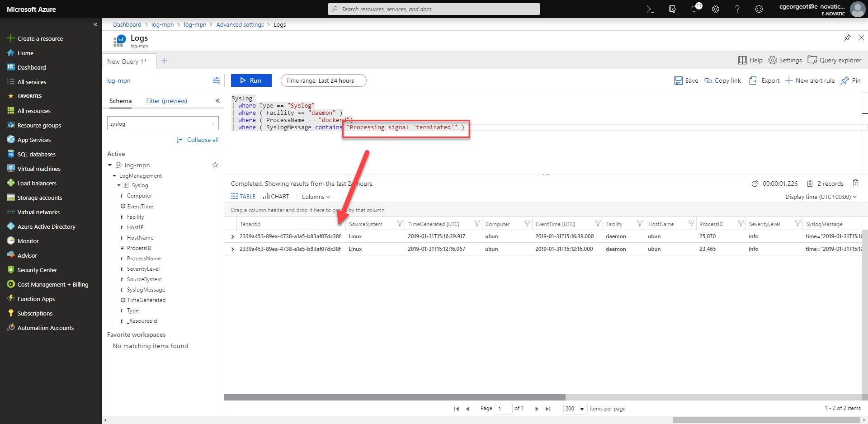Export the query results
The image size is (868, 424).
pos(764,80)
